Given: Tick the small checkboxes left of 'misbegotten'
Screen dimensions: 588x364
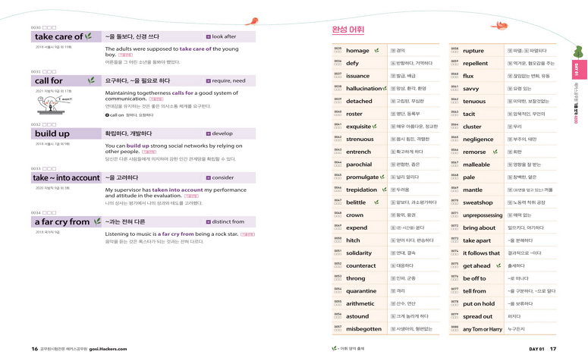Looking at the screenshot, I should 338,330.
